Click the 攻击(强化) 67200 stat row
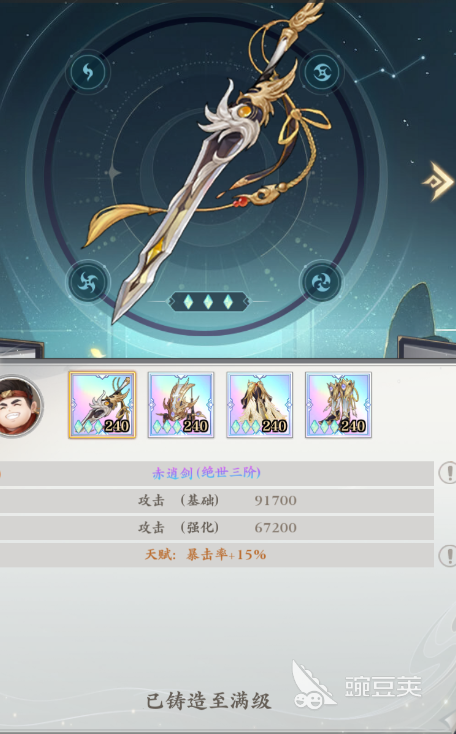 click(x=217, y=528)
